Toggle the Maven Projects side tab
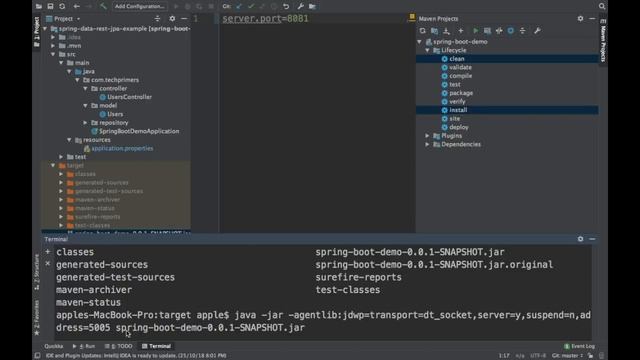The image size is (640, 360). click(603, 40)
